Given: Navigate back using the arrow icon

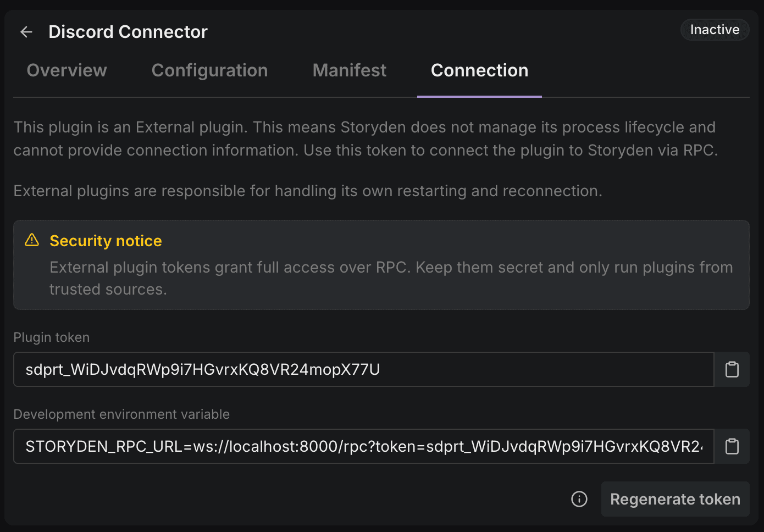Looking at the screenshot, I should point(26,31).
